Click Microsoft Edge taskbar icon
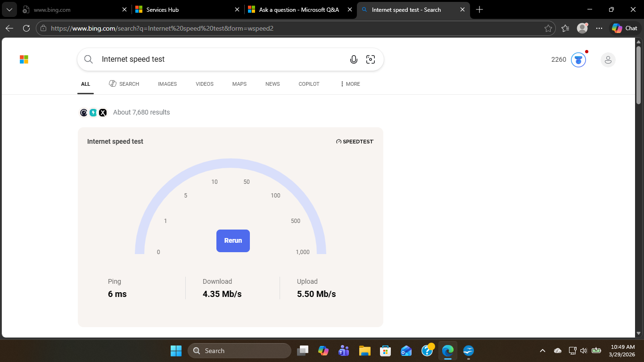 (x=447, y=351)
